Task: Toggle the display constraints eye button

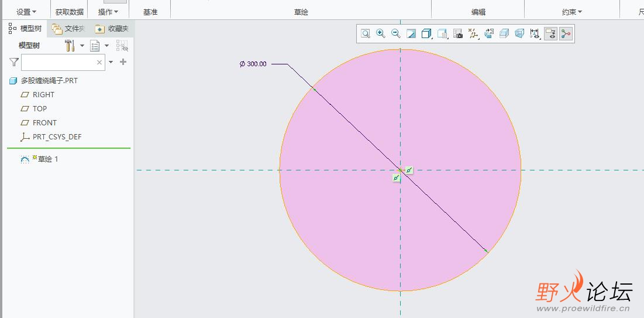Action: (550, 34)
